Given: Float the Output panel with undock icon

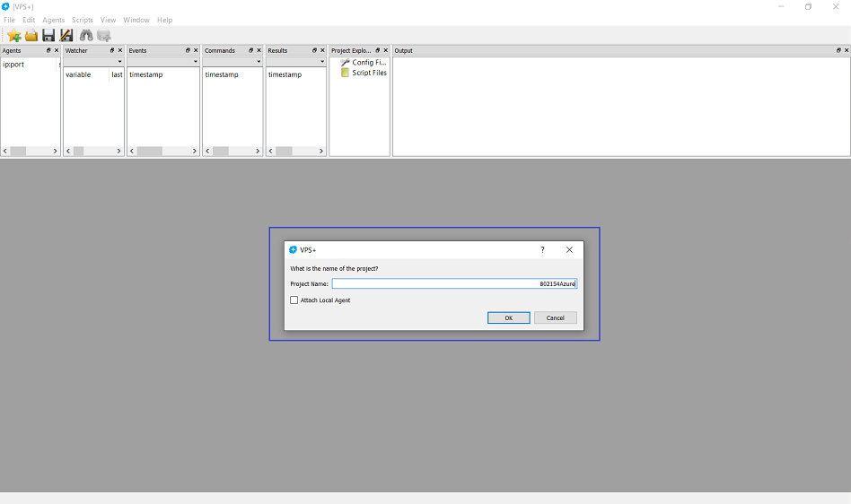Looking at the screenshot, I should point(838,50).
